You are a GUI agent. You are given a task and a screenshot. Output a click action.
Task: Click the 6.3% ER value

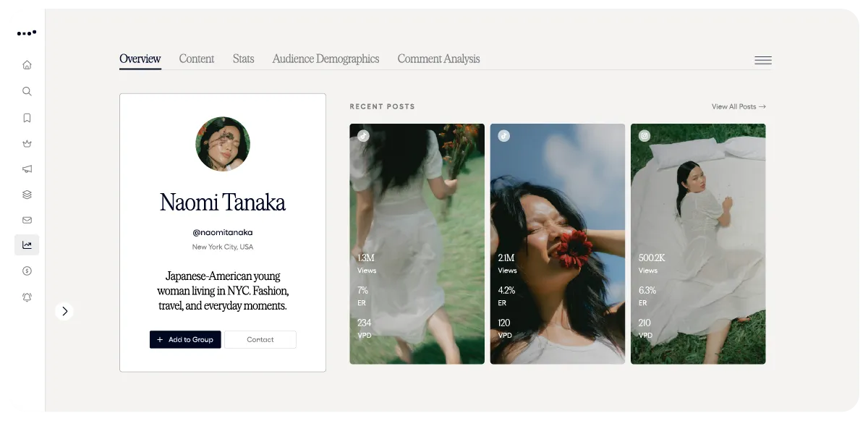[x=647, y=290]
